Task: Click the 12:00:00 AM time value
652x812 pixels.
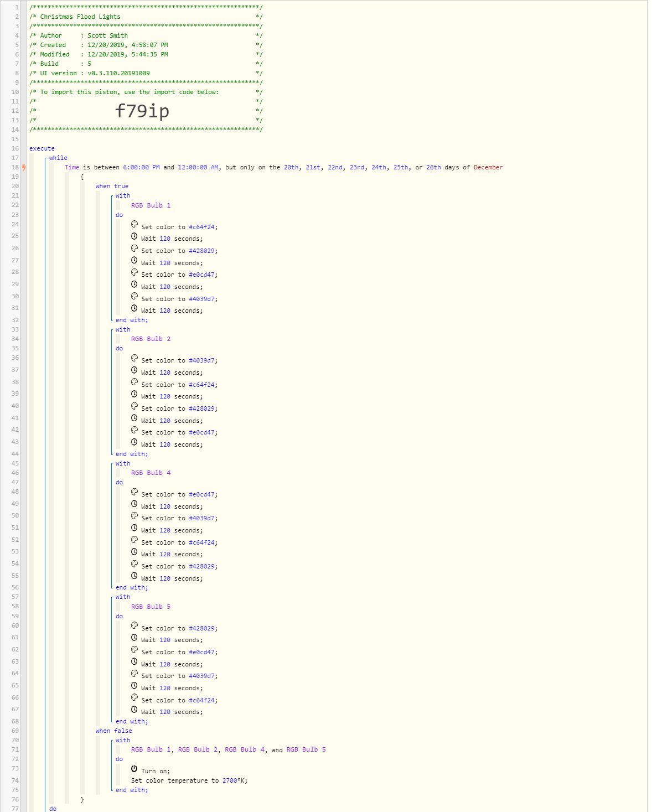Action: click(198, 167)
